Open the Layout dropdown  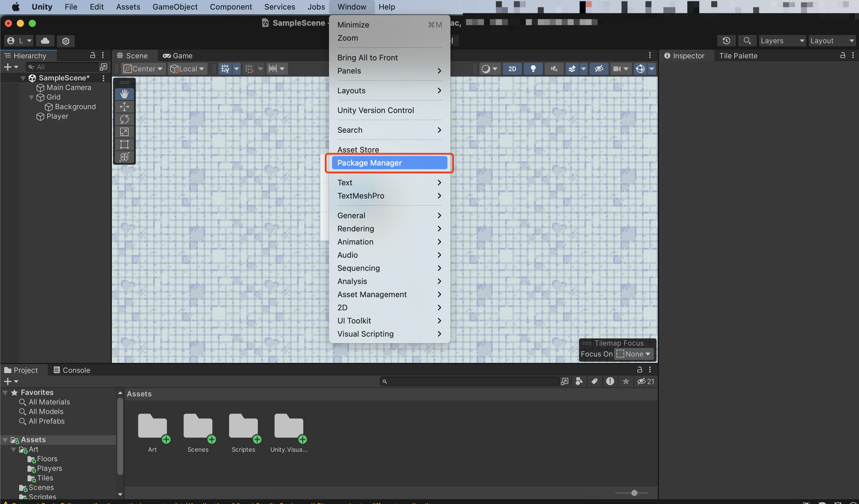click(832, 41)
